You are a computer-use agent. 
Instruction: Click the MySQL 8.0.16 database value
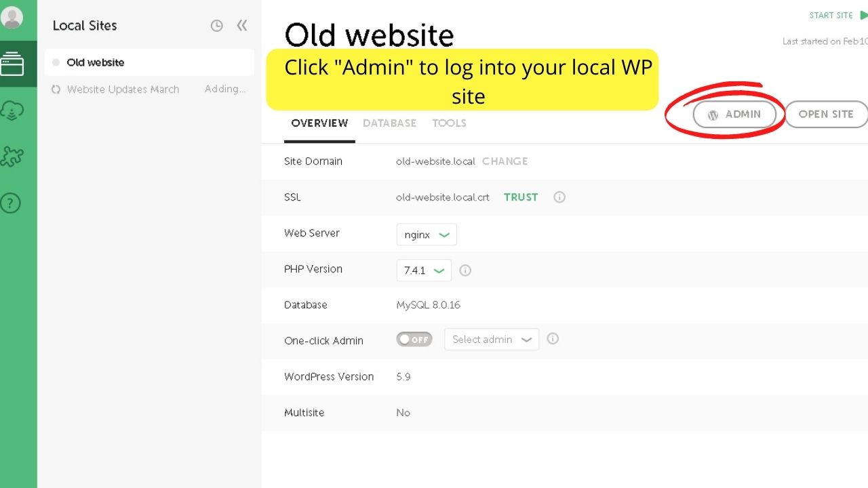point(428,305)
